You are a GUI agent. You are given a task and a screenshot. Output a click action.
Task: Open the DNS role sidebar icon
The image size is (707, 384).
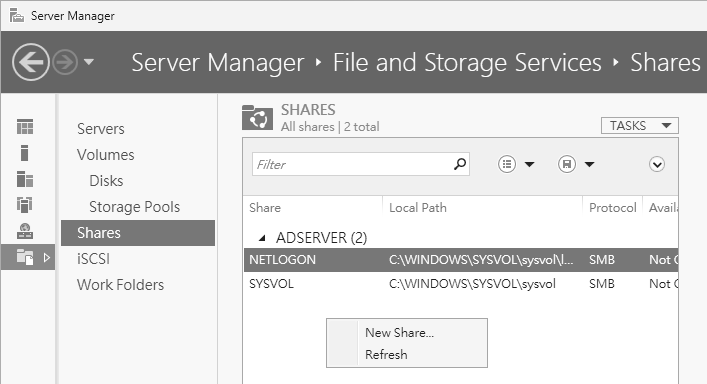[x=25, y=231]
